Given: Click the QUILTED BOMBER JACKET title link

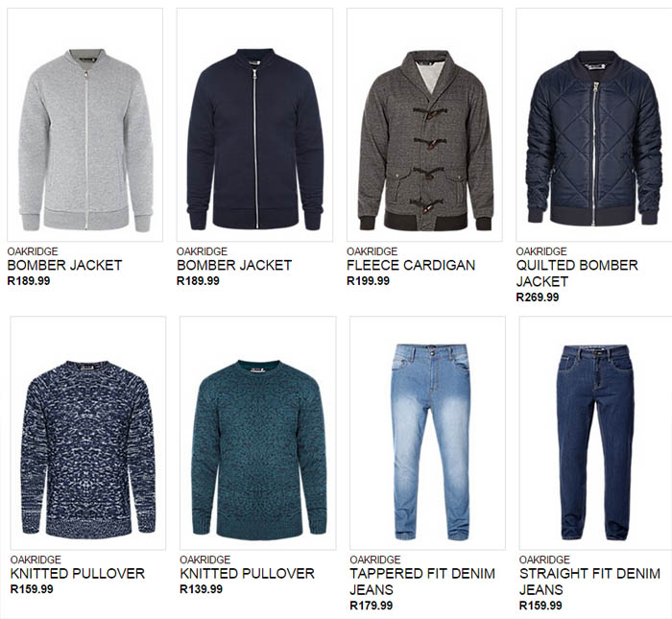Looking at the screenshot, I should [x=577, y=274].
